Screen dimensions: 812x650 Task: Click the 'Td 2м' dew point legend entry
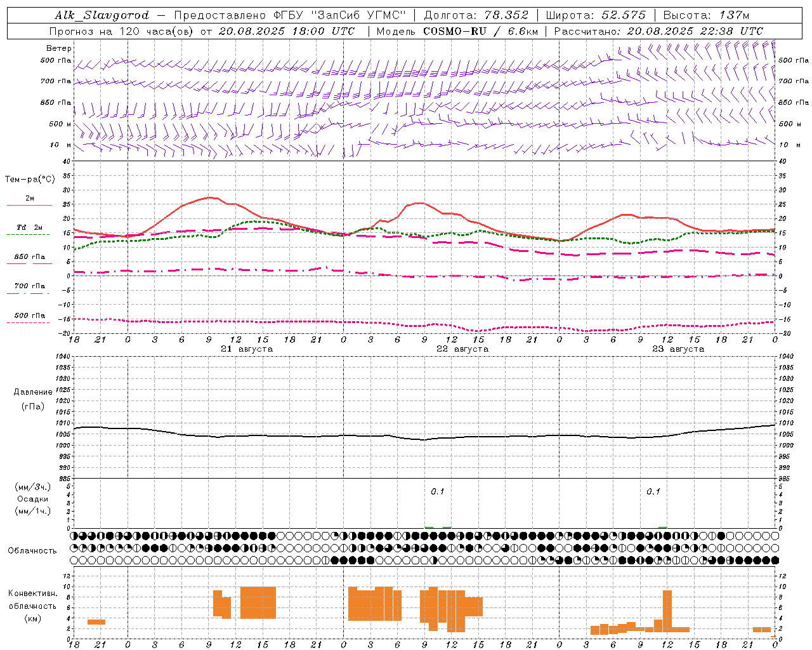tap(30, 227)
